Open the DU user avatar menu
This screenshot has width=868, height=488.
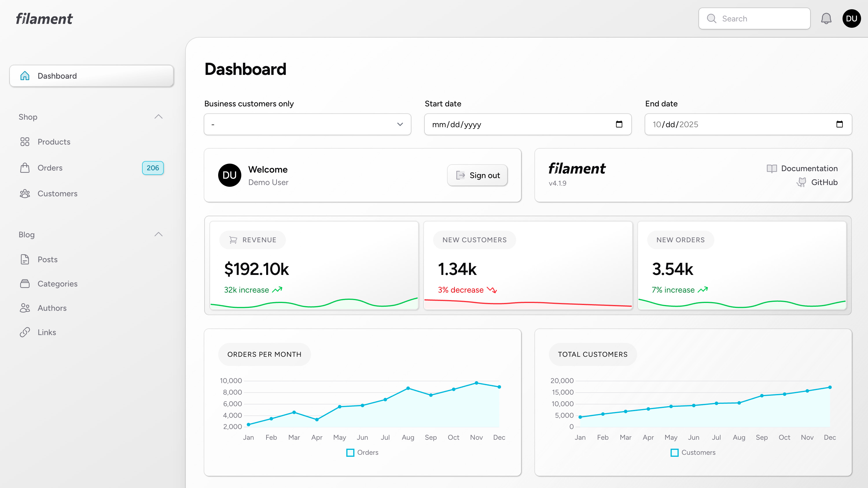852,19
